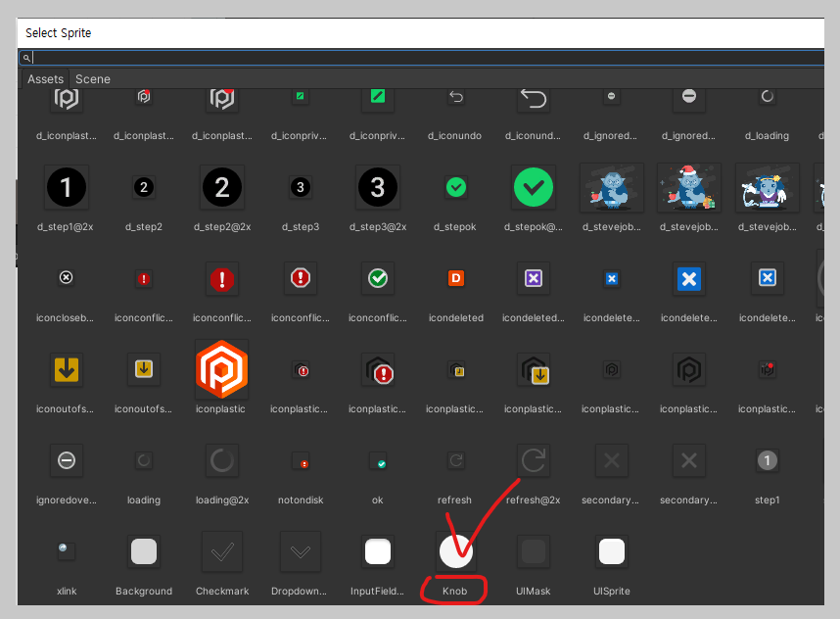This screenshot has height=619, width=840.
Task: Choose the refresh icon
Action: pos(456,460)
